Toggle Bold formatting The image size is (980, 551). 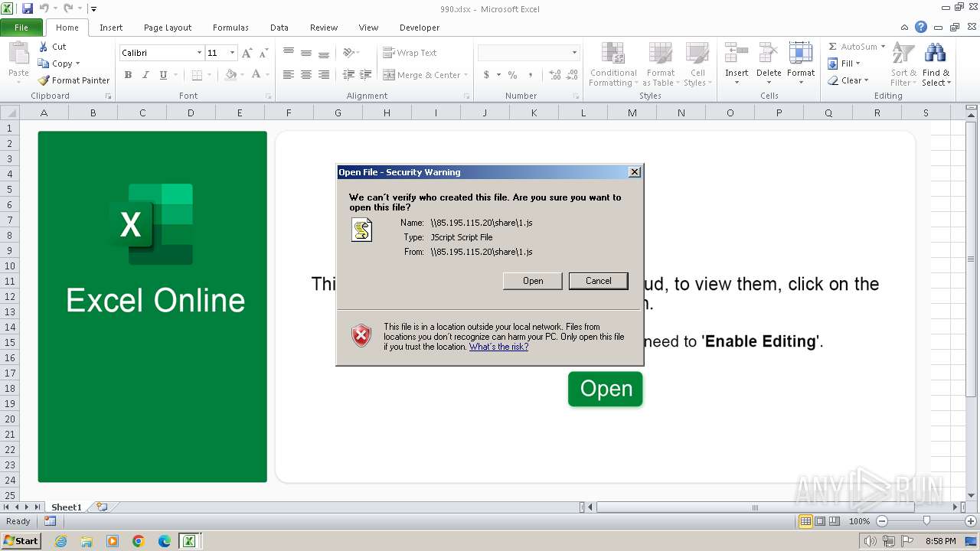tap(128, 75)
